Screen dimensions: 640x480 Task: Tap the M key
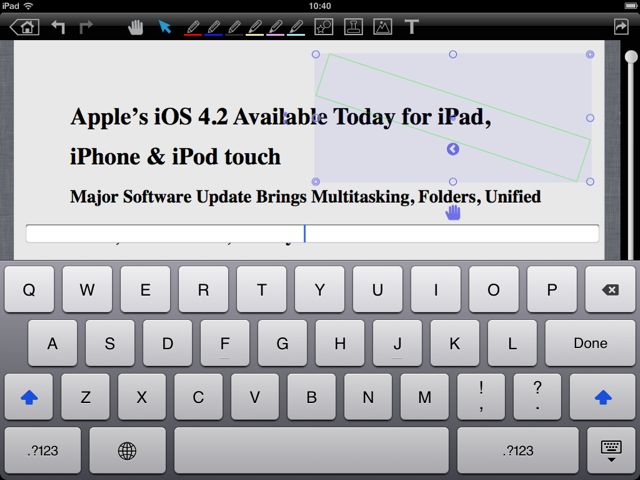(x=424, y=397)
